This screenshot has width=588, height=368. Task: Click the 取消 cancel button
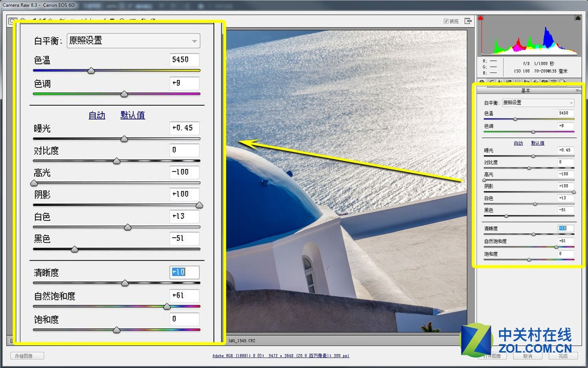click(x=528, y=356)
